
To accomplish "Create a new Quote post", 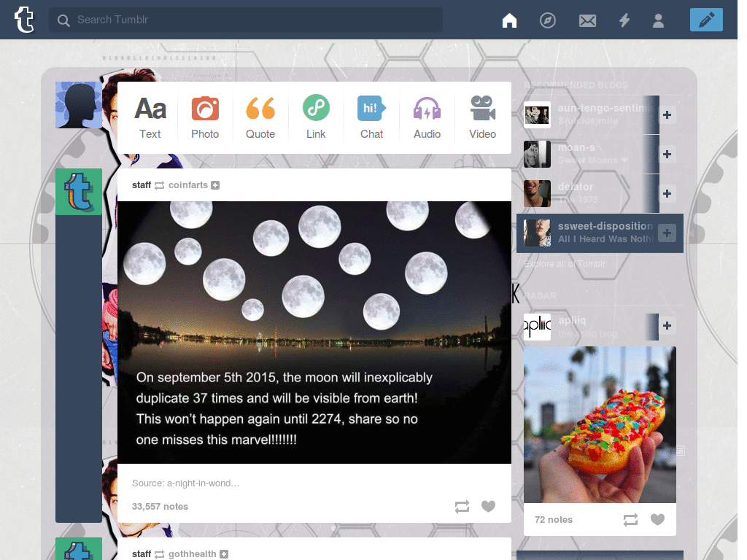I will 260,117.
